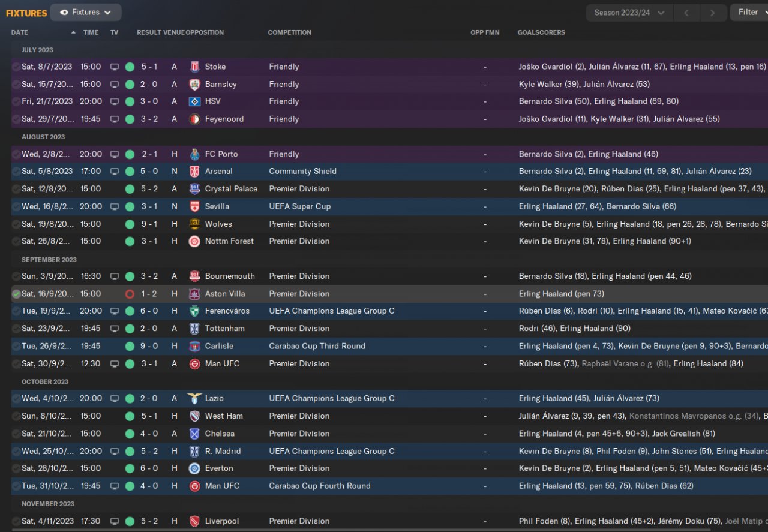Toggle the checkmark on the Aston Villa fixture
This screenshot has width=768, height=532.
click(16, 294)
